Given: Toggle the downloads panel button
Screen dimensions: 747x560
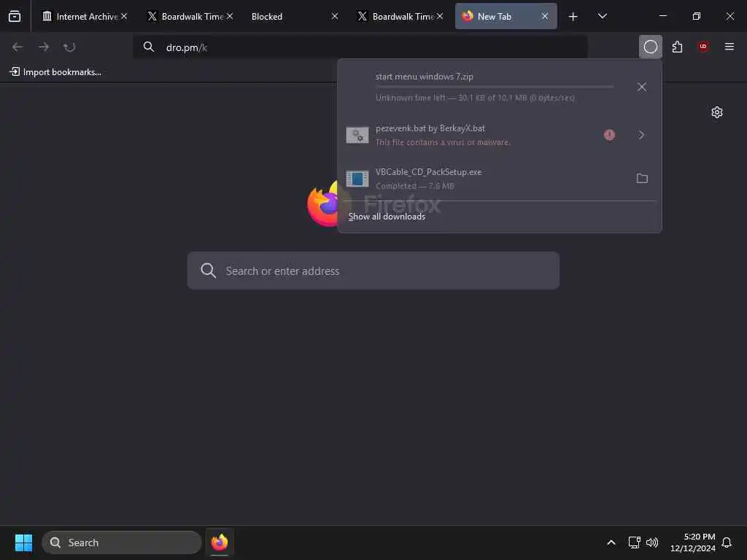Looking at the screenshot, I should coord(650,47).
